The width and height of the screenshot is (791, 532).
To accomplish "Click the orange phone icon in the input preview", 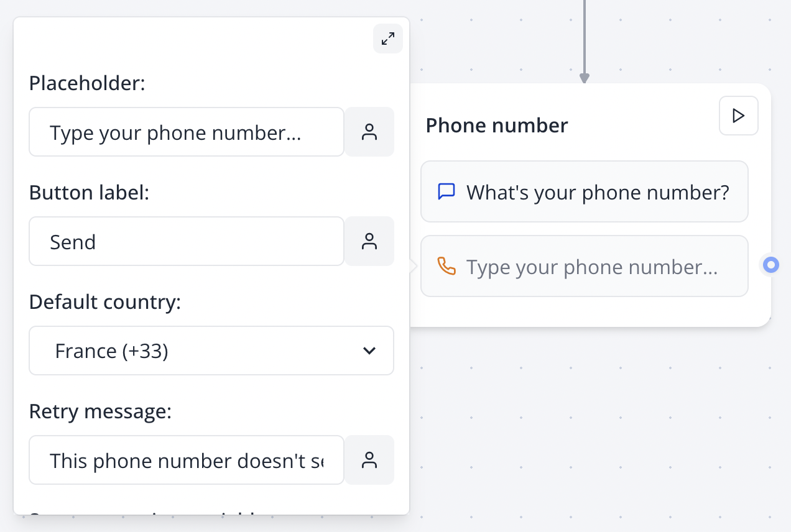I will [446, 266].
